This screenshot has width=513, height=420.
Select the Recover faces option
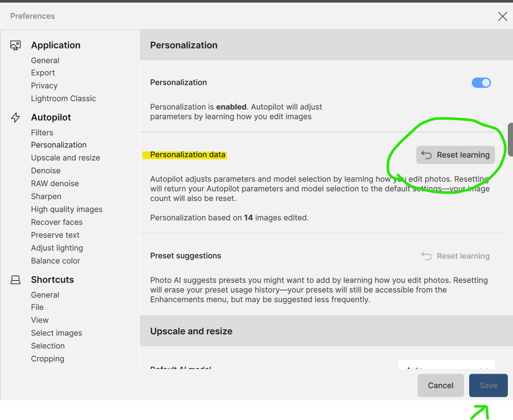pos(57,222)
